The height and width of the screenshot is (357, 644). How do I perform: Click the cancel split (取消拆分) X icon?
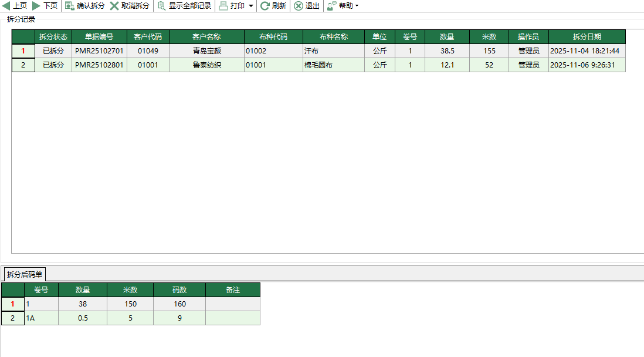point(114,6)
